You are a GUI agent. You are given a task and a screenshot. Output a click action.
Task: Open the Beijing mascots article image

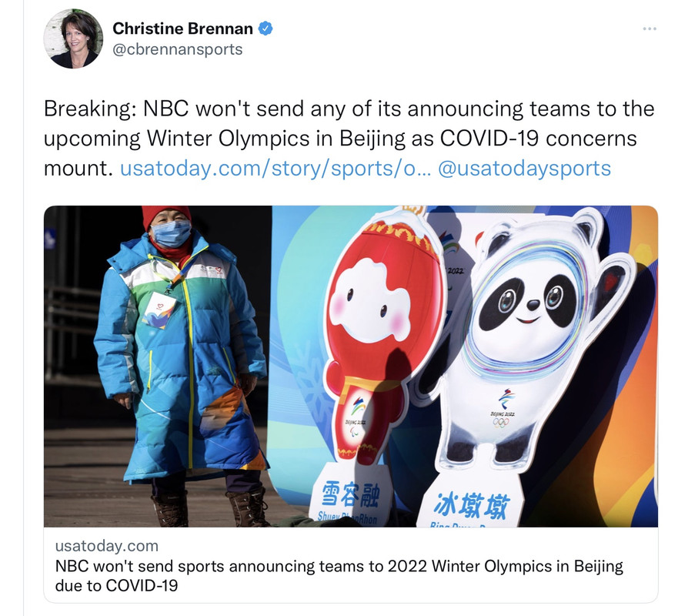click(x=351, y=367)
